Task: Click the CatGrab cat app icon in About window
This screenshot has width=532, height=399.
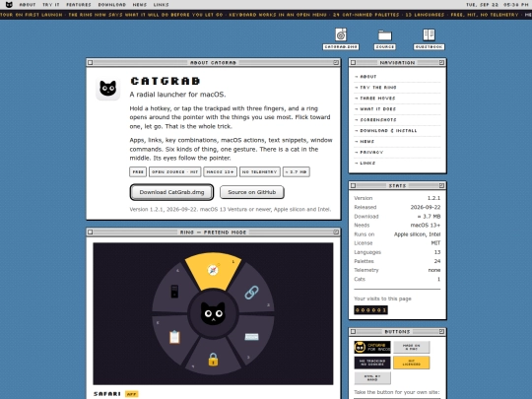Action: 108,89
